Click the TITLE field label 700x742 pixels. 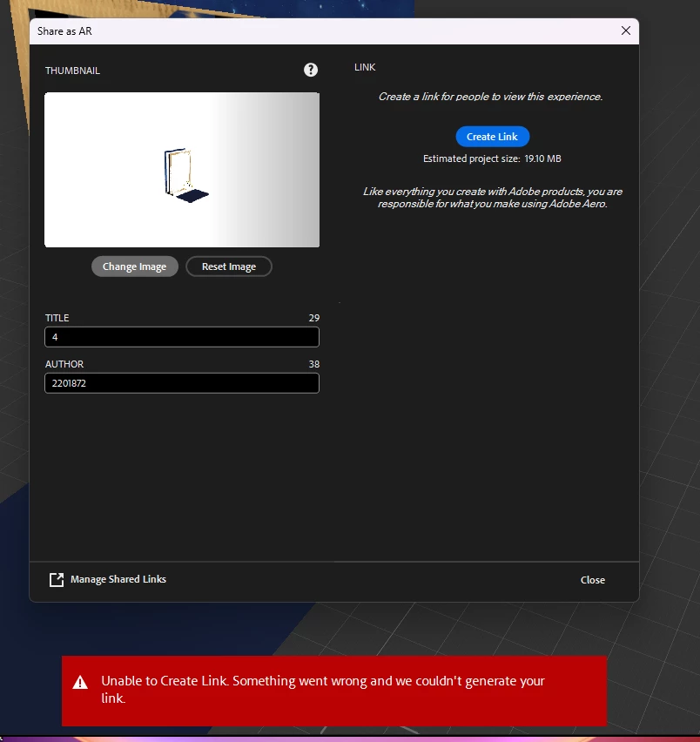[x=57, y=318]
